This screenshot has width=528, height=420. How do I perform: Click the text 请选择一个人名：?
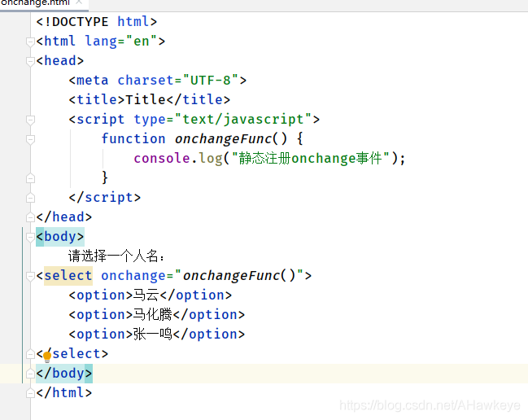pos(116,256)
